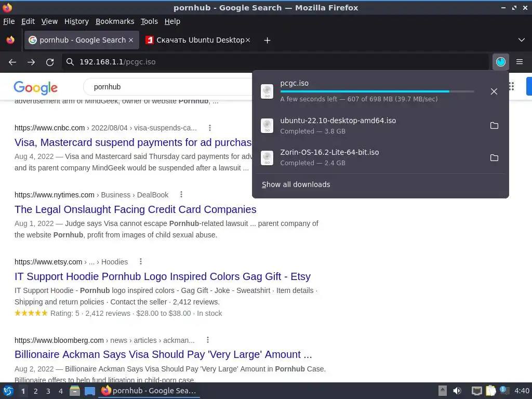This screenshot has height=399, width=532.
Task: Open the clipboard manager tray icon
Action: click(490, 391)
